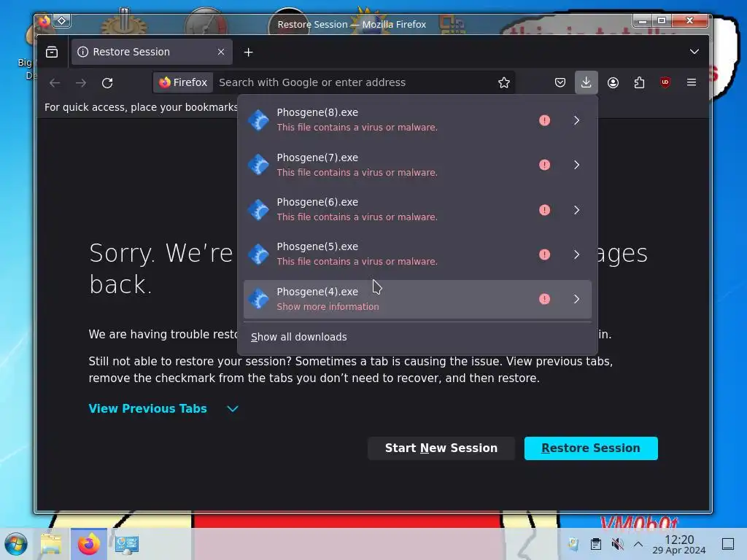The width and height of the screenshot is (747, 560).
Task: Click malware warning icon for Phosgene(4).exe
Action: coord(544,299)
